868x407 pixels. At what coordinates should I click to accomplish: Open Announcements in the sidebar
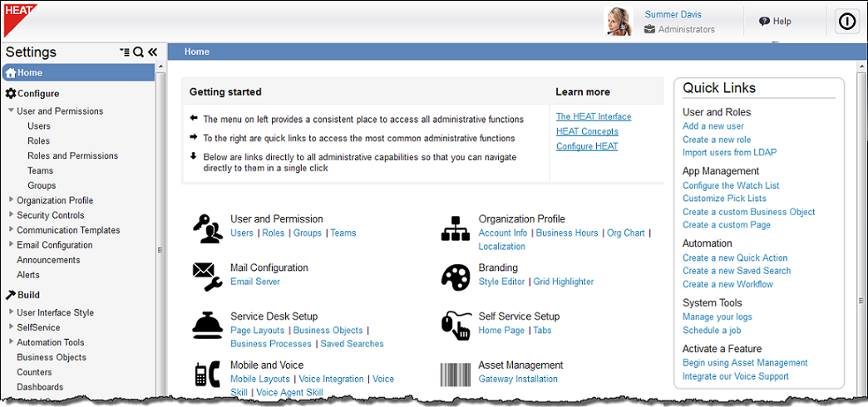48,260
